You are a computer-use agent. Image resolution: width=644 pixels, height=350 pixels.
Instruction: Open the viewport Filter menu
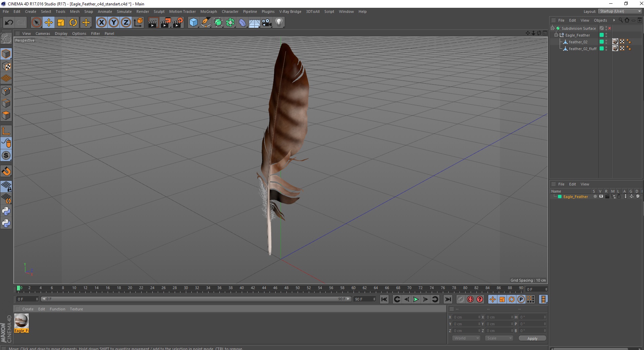coord(95,34)
